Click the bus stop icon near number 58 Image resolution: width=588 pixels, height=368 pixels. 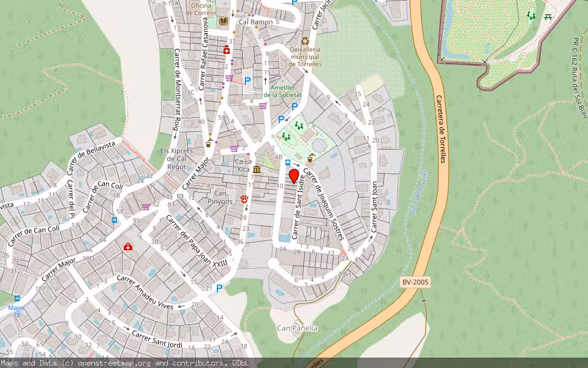pos(115,220)
